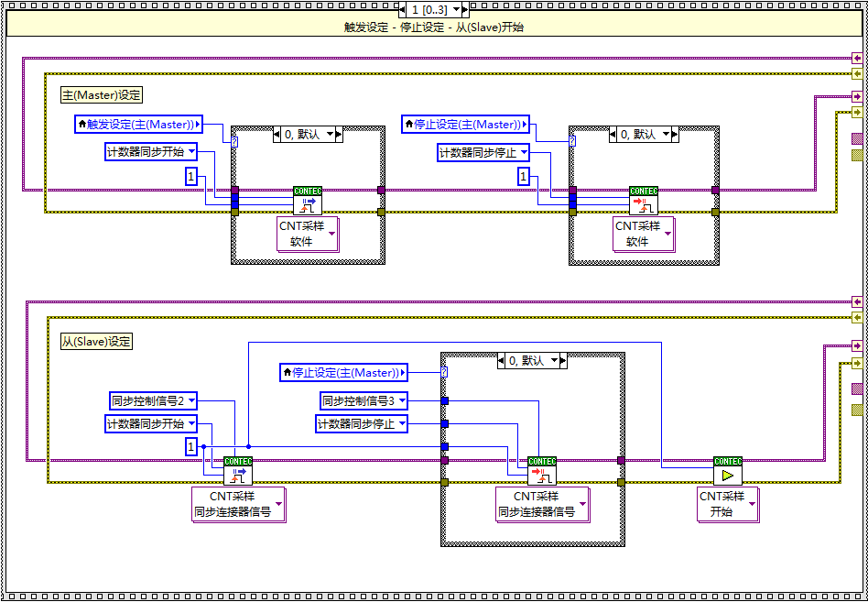Go to previous case of the outer 1 [0..3] structure

(x=405, y=9)
